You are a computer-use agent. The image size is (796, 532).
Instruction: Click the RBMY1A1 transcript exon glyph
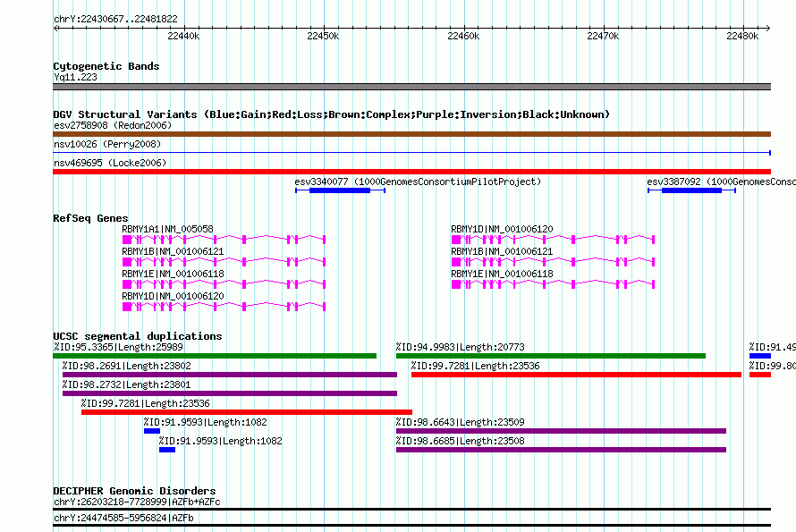point(224,240)
